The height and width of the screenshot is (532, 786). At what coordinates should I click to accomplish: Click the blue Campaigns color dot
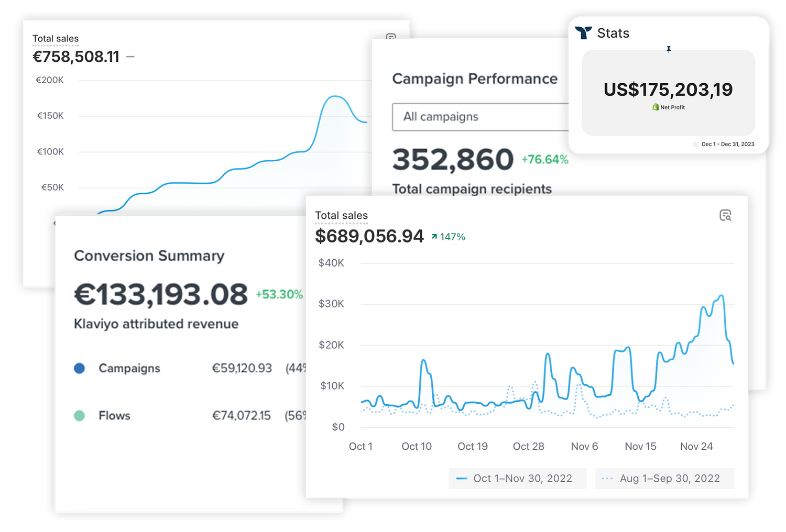click(80, 369)
